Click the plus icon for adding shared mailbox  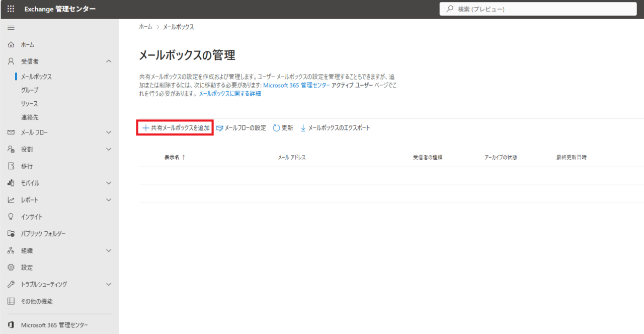[x=145, y=128]
